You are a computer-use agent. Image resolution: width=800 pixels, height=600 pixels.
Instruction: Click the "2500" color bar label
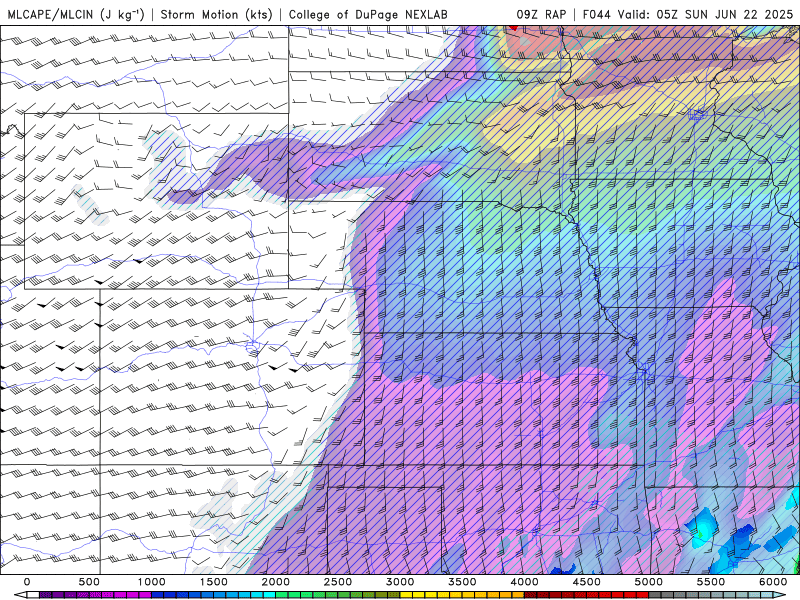(338, 582)
